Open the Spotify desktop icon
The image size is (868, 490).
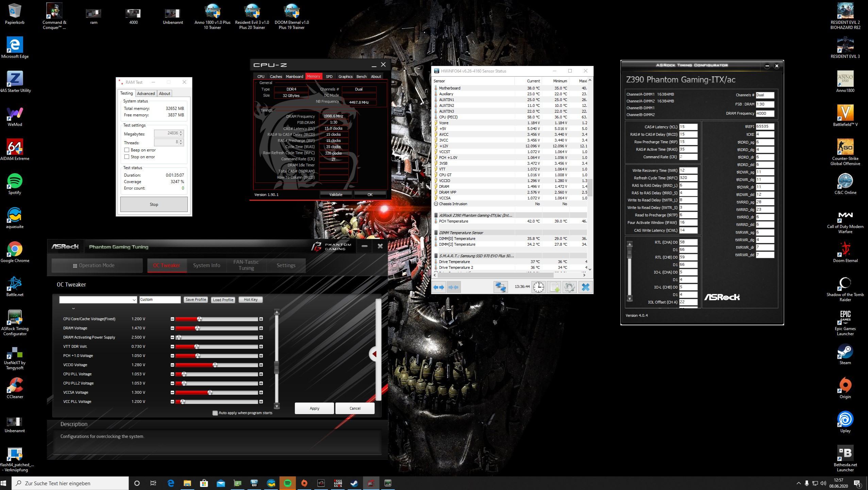(15, 184)
